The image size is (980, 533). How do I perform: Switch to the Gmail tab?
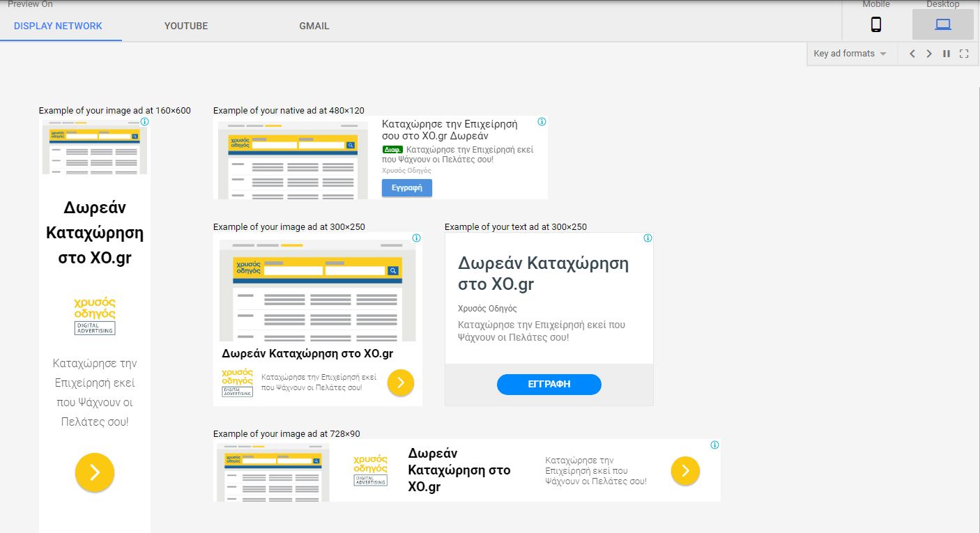(x=314, y=26)
